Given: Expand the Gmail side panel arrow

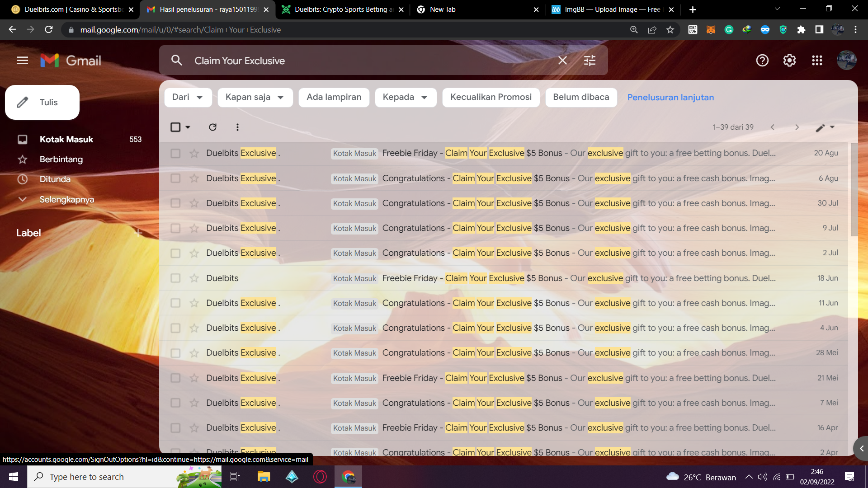Looking at the screenshot, I should pos(861,449).
